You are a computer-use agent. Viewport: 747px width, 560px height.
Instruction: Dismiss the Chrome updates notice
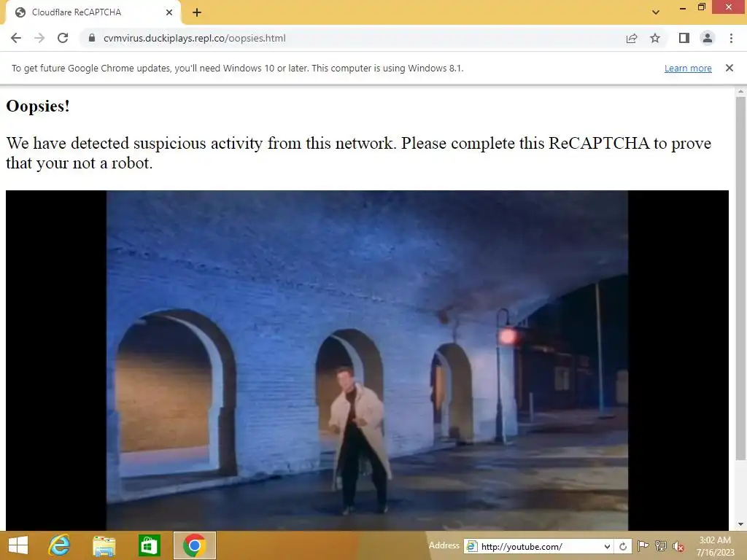[729, 68]
